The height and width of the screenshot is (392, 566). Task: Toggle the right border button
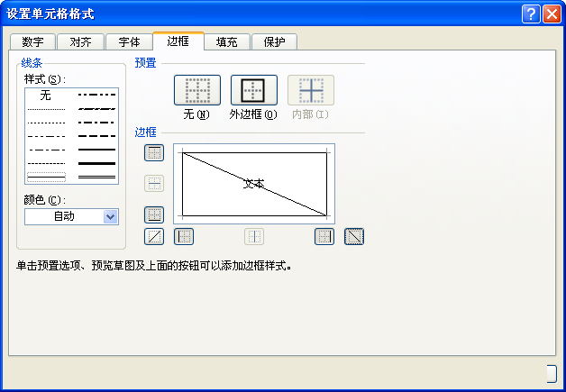(x=324, y=237)
